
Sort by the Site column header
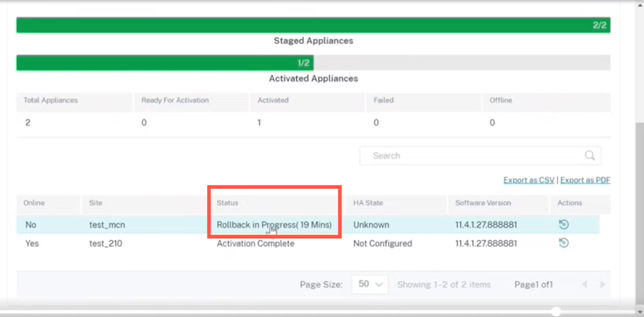pos(96,202)
